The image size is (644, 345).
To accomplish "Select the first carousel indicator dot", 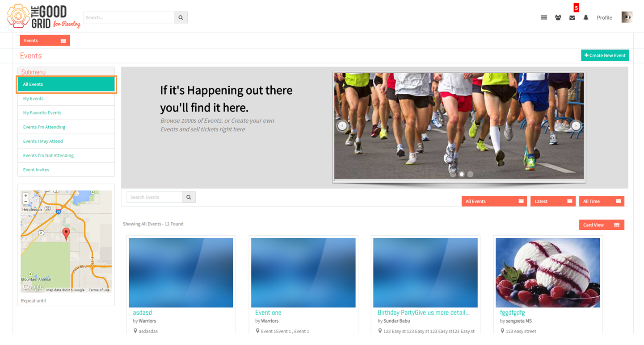I will click(453, 175).
